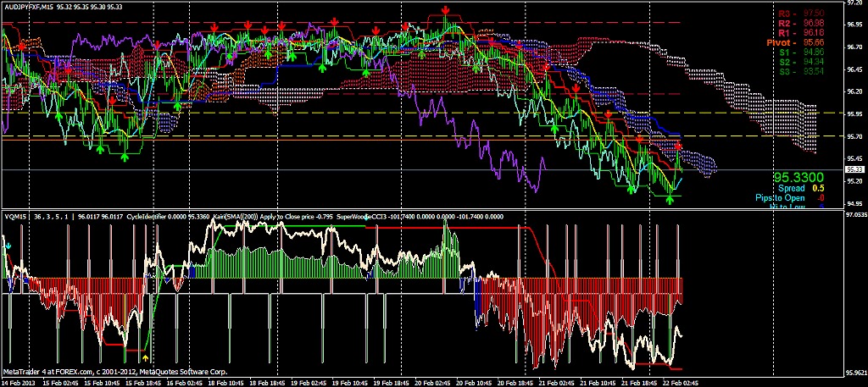
Task: Select the 22 Feb 02:45 time axis label
Action: 679,383
